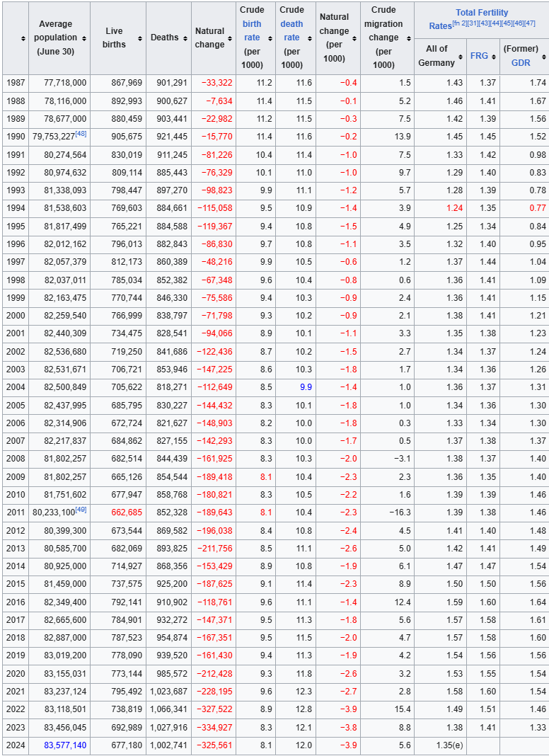Select the blue 9.9 death rate for 2004
This screenshot has width=549, height=756.
pos(306,387)
